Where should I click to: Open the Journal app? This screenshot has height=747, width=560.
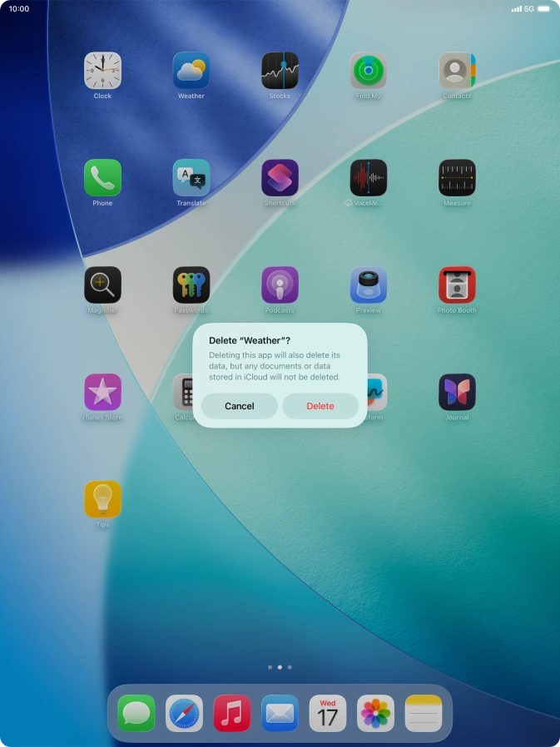457,392
